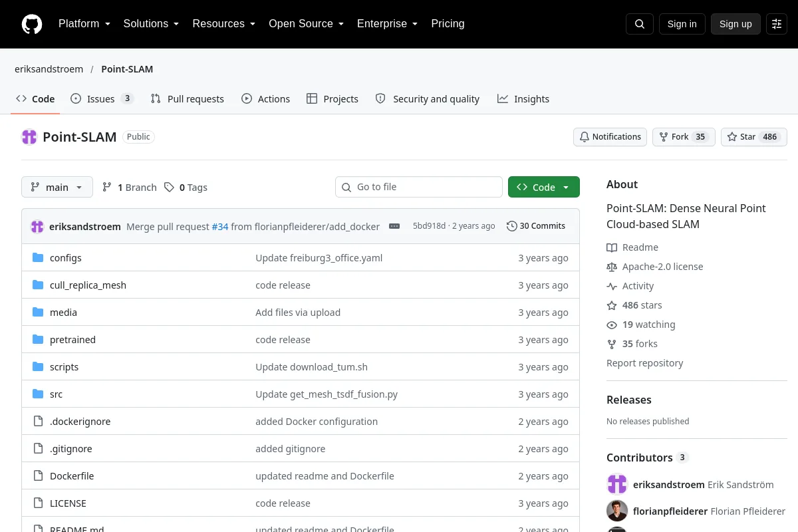Open the 'added gitignore' commit message
Image resolution: width=798 pixels, height=532 pixels.
(291, 449)
